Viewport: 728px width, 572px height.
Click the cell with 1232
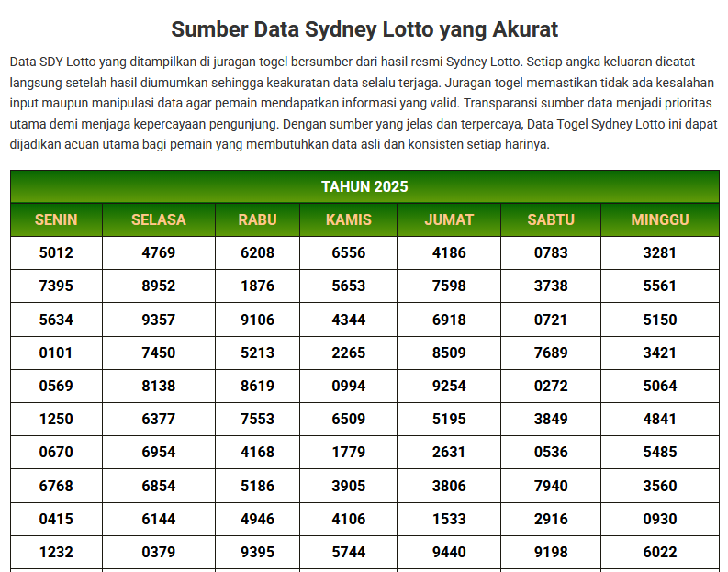click(56, 552)
